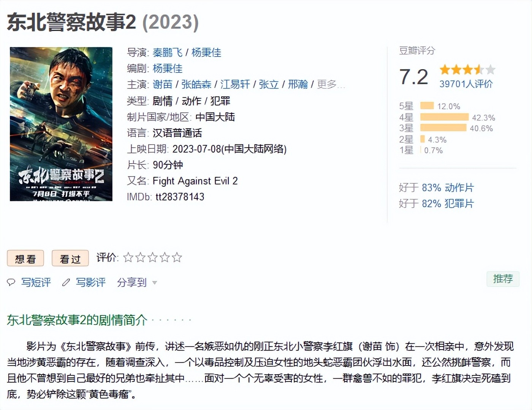Click the third rating star

(153, 258)
